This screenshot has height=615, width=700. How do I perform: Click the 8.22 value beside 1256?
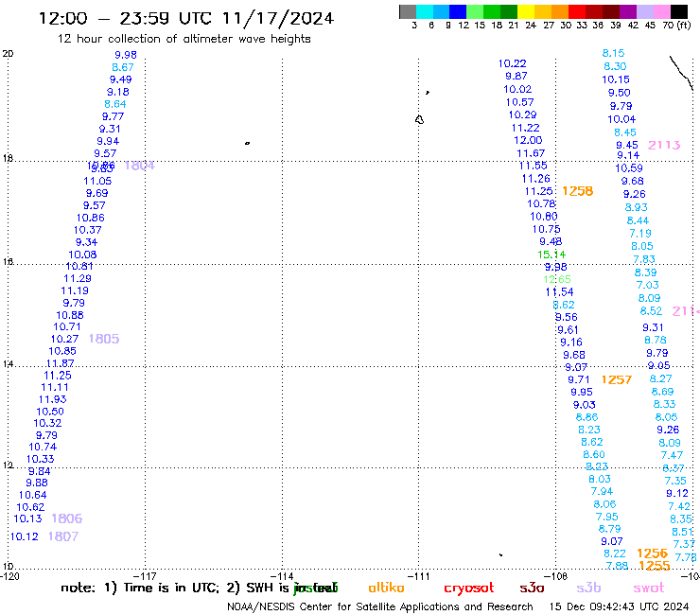tap(615, 553)
